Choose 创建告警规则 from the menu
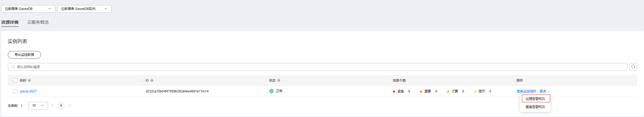Screen dimensions: 644x117 click(535, 99)
